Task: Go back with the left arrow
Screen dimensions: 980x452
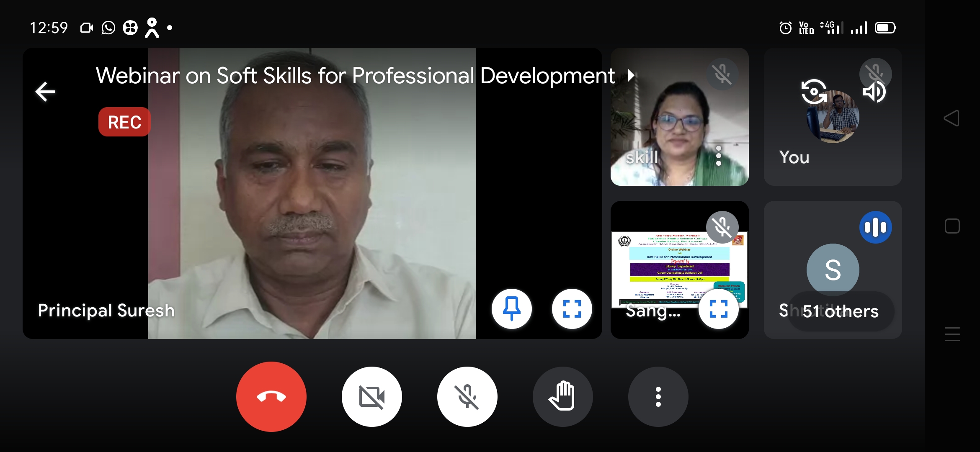Action: pos(45,92)
